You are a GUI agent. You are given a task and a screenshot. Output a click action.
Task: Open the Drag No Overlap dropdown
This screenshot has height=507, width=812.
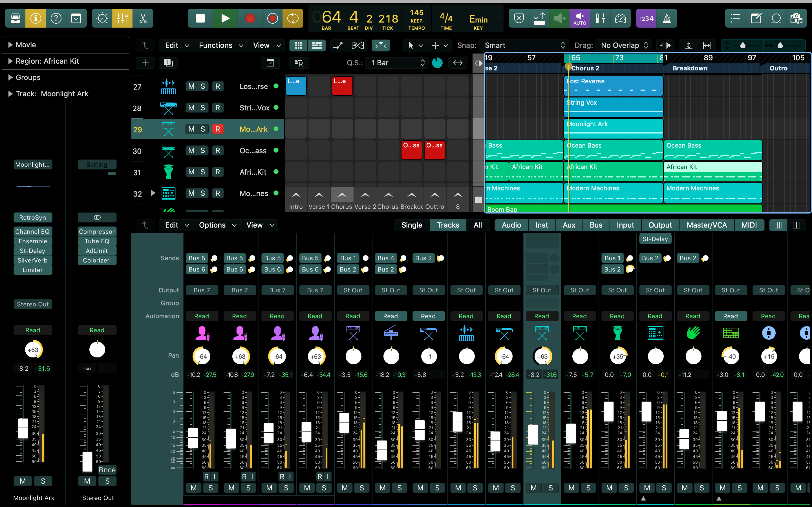624,45
